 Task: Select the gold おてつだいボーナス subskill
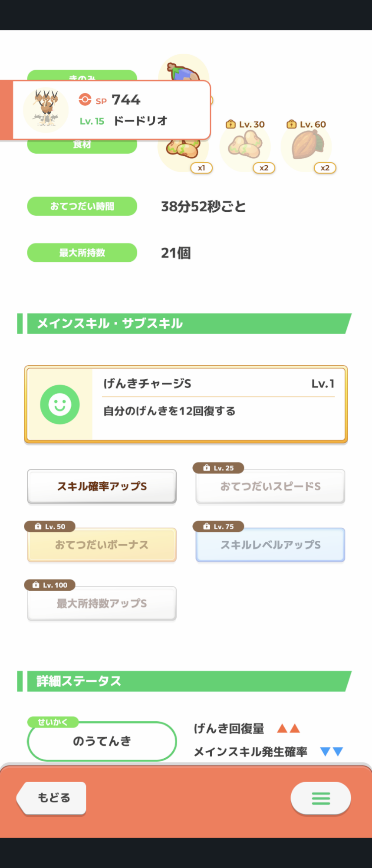point(102,545)
